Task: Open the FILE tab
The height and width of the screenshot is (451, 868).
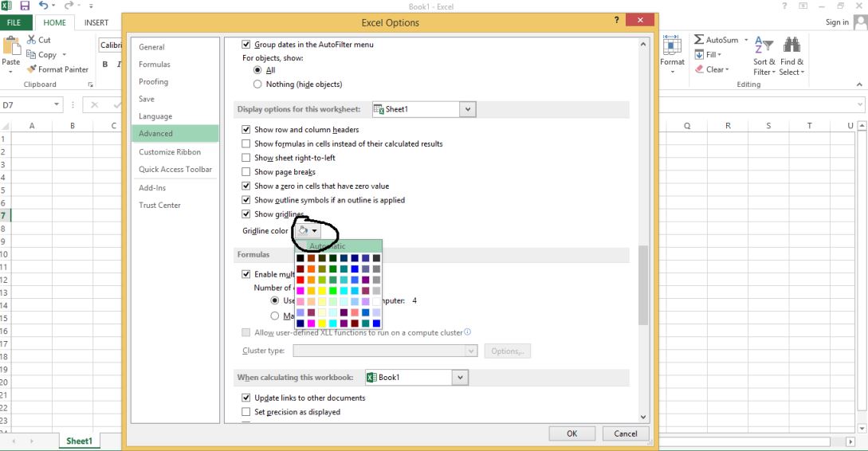Action: pyautogui.click(x=14, y=22)
